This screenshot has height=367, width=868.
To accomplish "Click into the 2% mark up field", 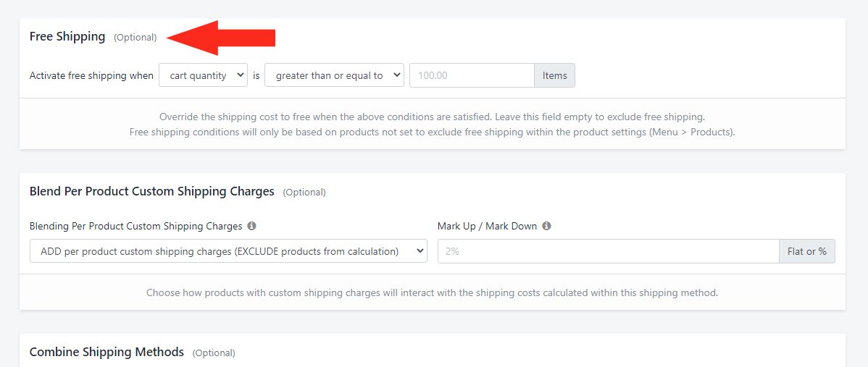I will pyautogui.click(x=609, y=251).
